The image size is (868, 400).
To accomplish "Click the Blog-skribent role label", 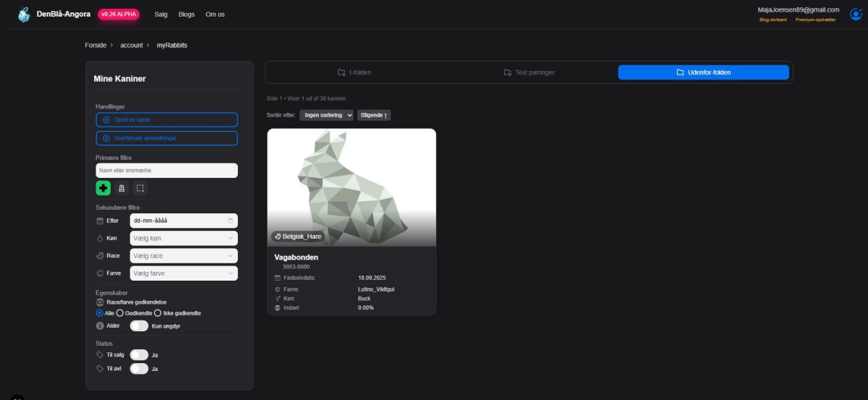I will point(773,20).
